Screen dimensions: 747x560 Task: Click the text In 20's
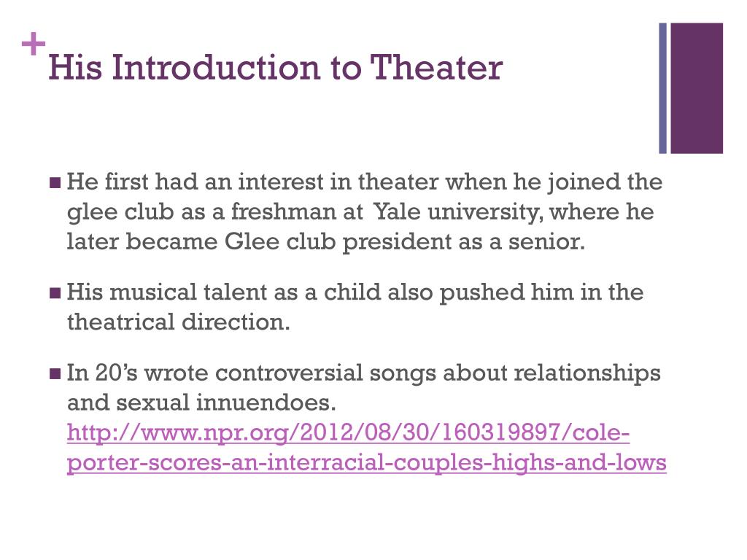(102, 373)
